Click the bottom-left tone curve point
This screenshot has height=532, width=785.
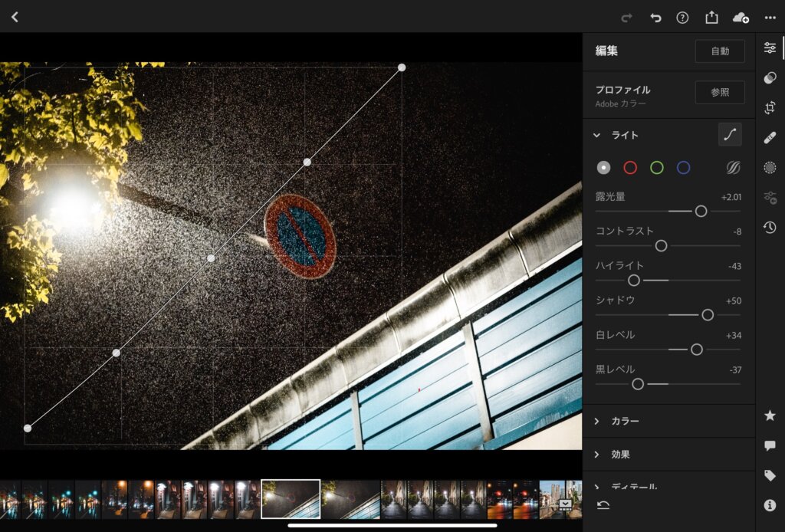tap(28, 428)
